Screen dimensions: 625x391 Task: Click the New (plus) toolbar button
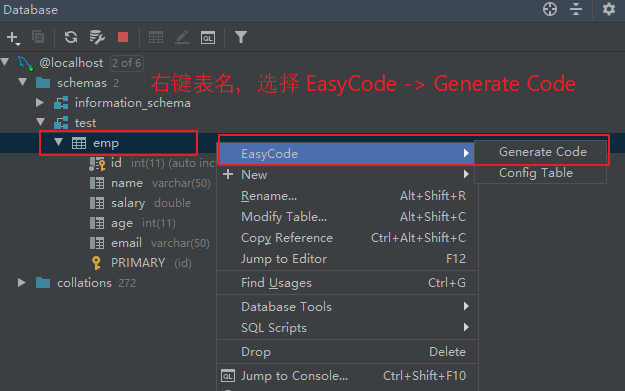[14, 38]
